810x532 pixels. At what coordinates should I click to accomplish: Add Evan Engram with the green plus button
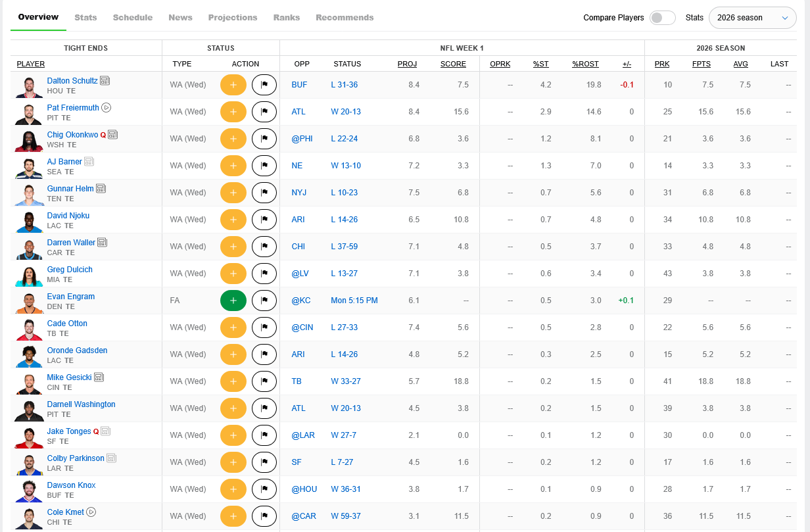point(233,301)
